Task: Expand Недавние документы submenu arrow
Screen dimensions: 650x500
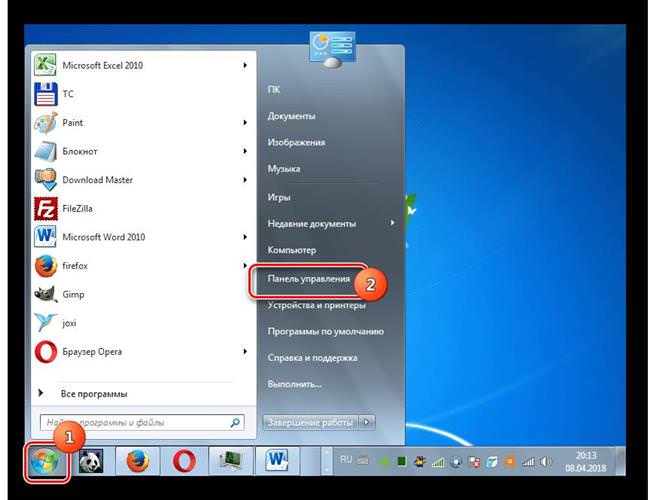Action: coord(392,223)
